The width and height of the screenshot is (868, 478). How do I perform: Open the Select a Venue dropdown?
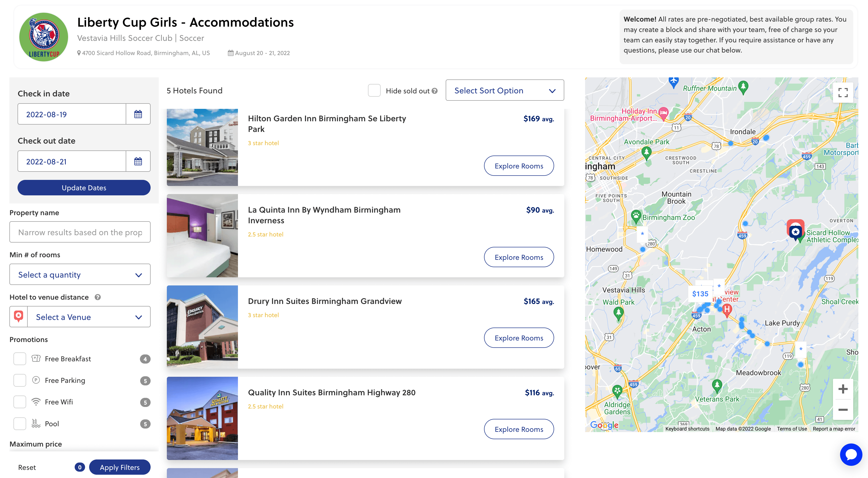[x=89, y=317]
